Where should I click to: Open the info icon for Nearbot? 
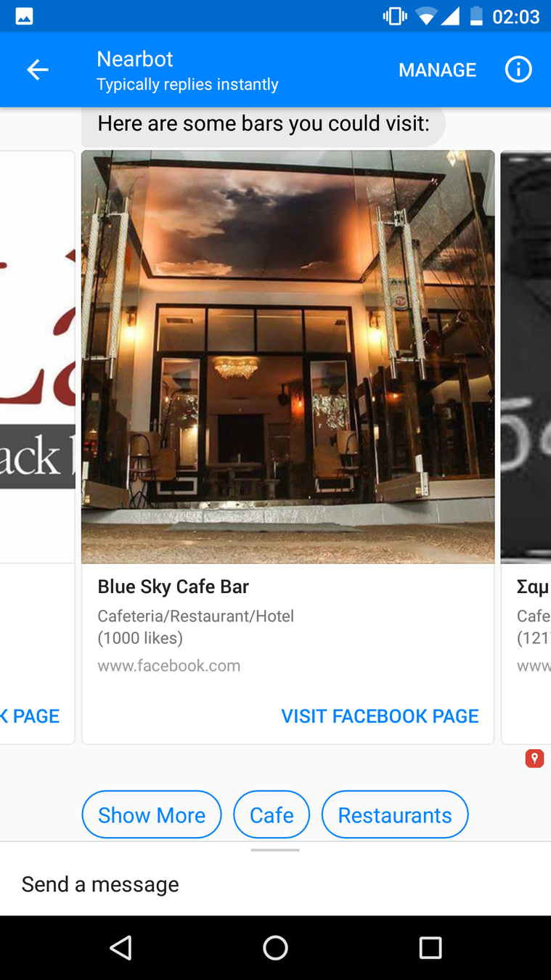(518, 70)
